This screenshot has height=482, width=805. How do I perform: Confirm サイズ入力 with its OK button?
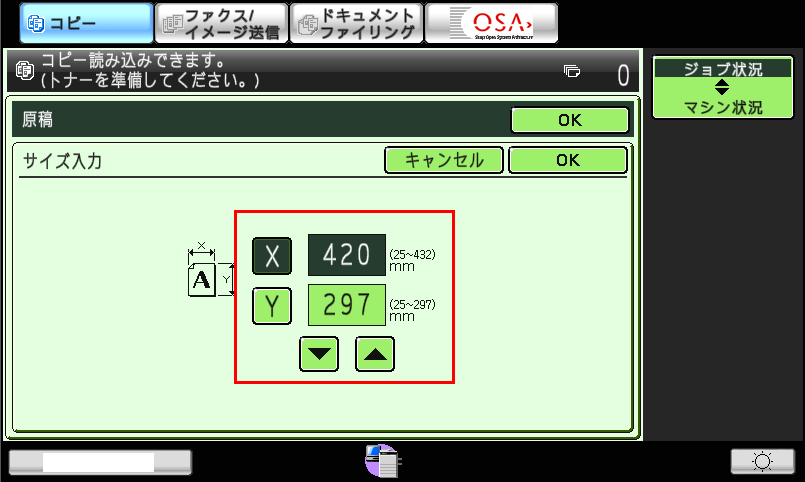(567, 160)
